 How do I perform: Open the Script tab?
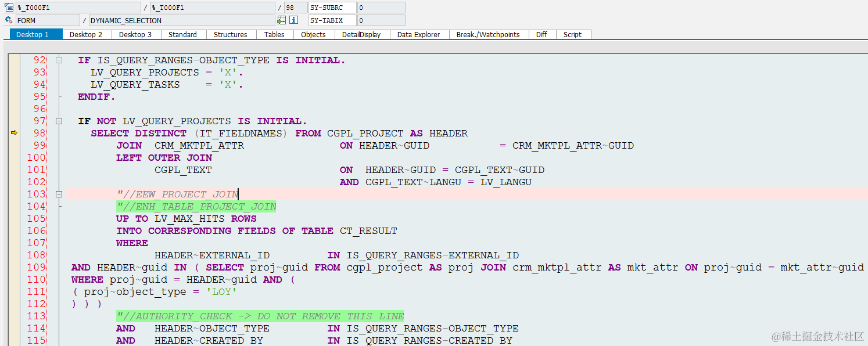(x=573, y=35)
